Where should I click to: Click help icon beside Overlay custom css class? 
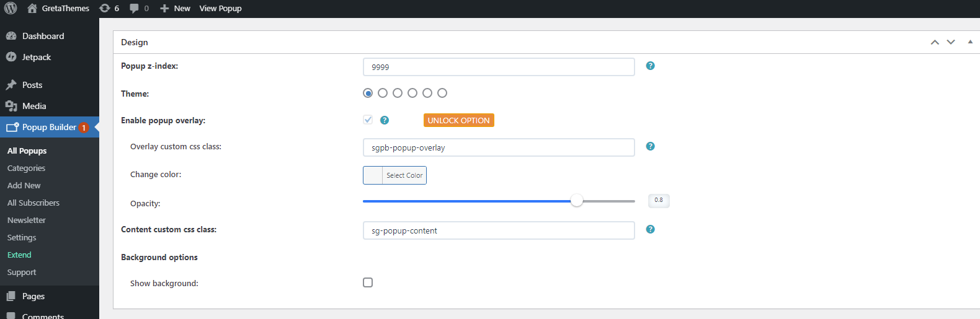650,146
